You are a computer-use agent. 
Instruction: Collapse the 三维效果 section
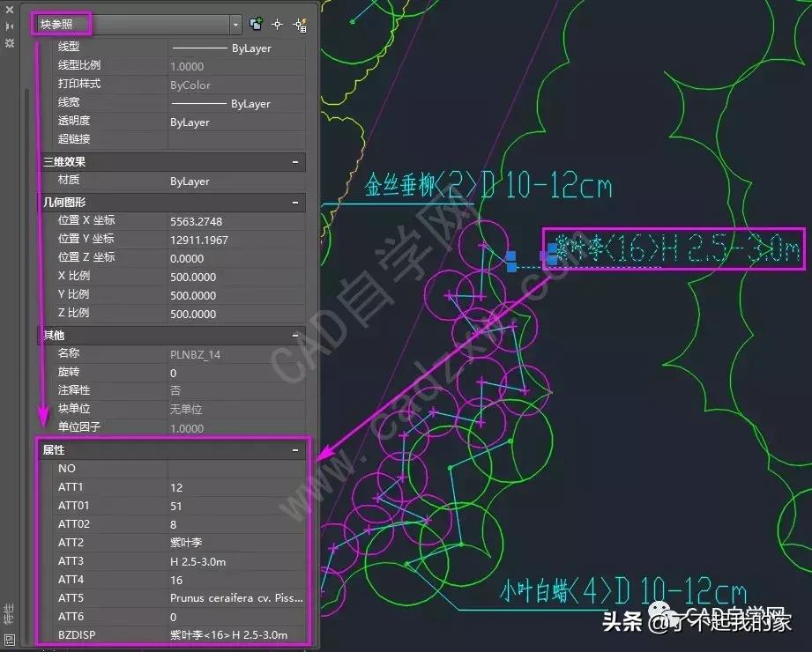[x=297, y=161]
